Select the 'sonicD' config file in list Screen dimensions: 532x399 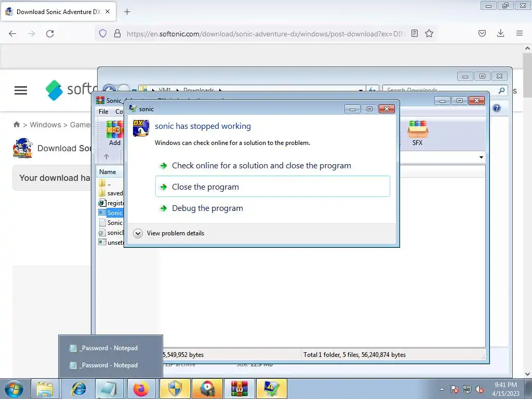[111, 232]
